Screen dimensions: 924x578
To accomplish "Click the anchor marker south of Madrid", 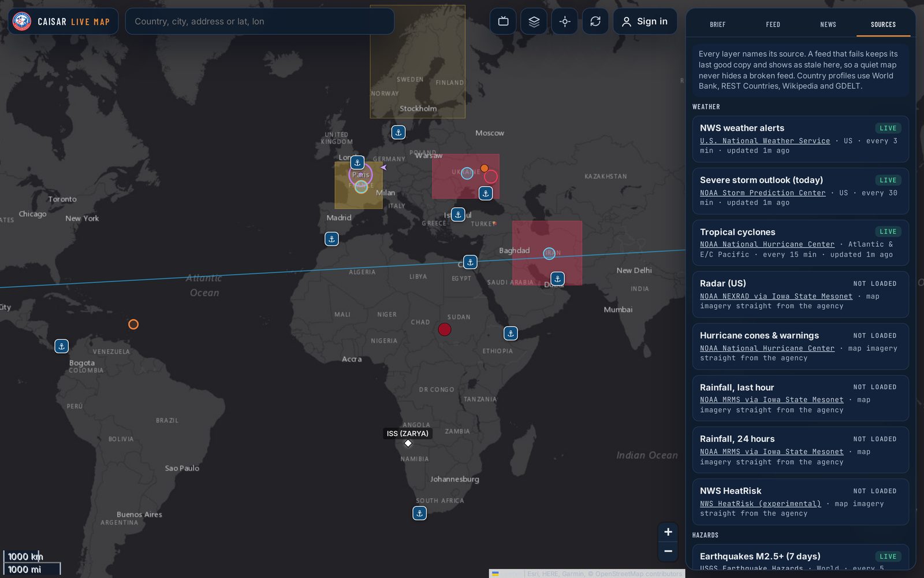I will coord(331,239).
